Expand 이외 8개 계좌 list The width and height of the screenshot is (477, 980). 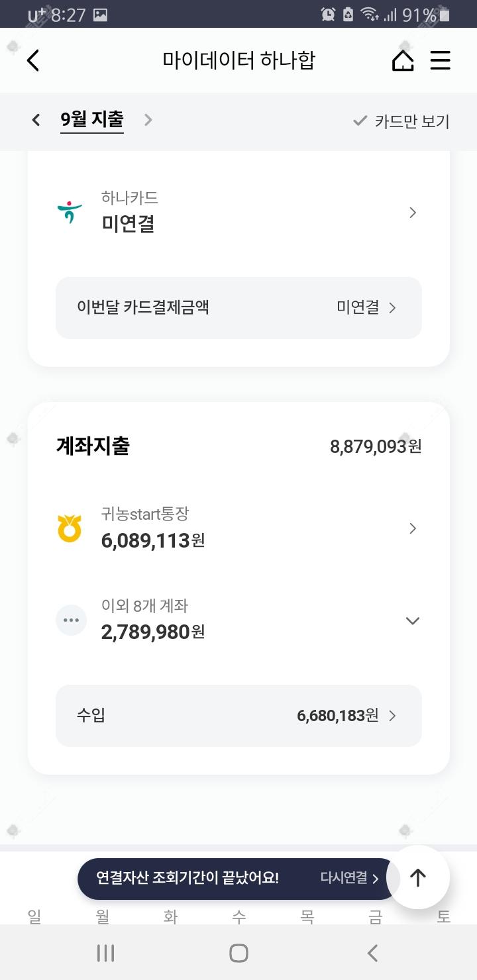point(413,620)
